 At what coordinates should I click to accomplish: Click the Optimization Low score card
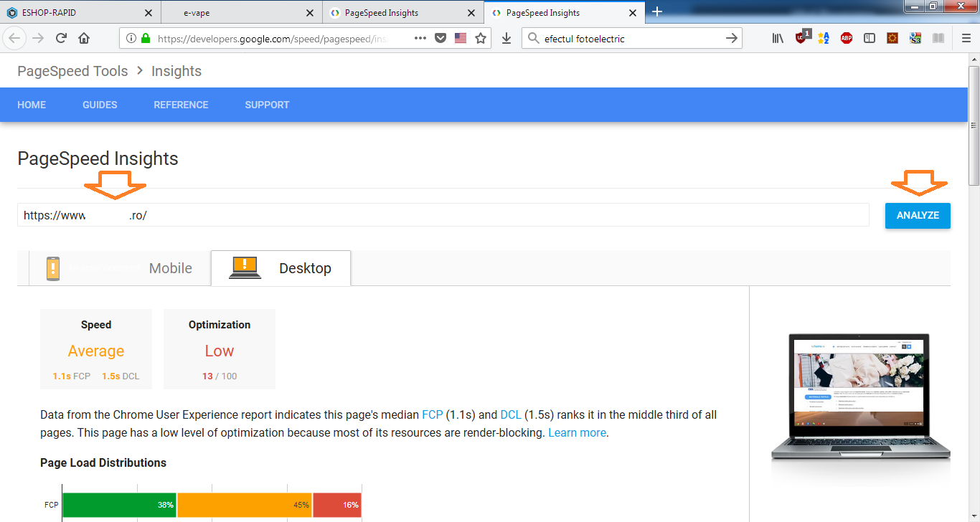pyautogui.click(x=220, y=349)
